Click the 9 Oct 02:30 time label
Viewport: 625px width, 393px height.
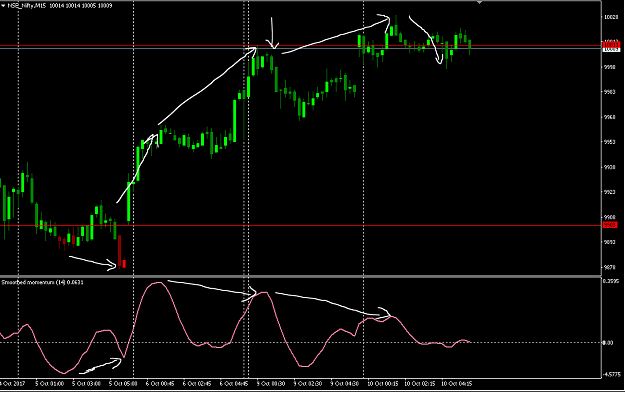point(308,384)
